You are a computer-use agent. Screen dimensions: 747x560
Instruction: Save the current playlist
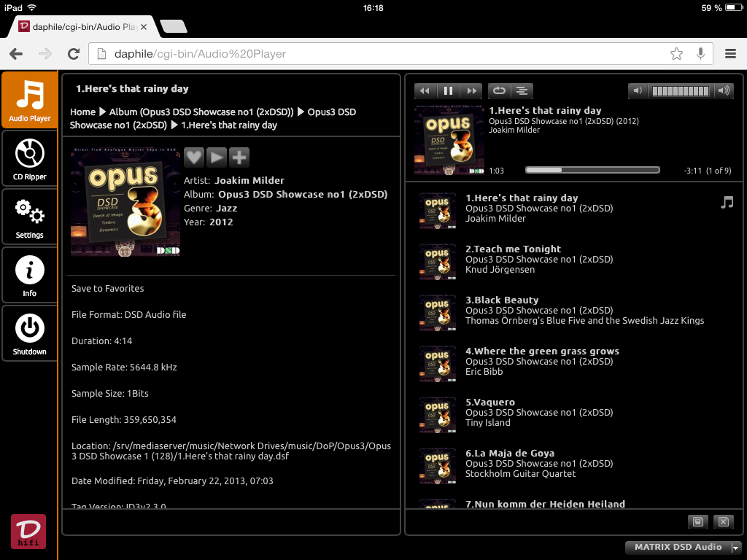point(698,521)
